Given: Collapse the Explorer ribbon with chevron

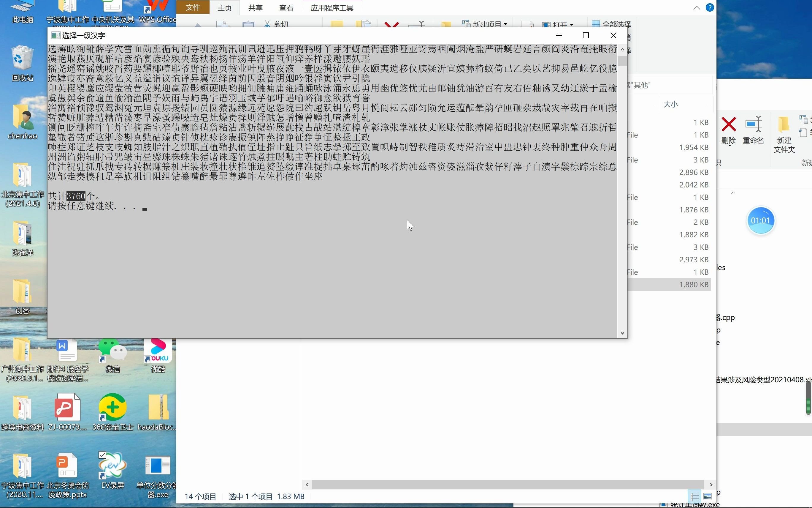Looking at the screenshot, I should click(x=697, y=8).
